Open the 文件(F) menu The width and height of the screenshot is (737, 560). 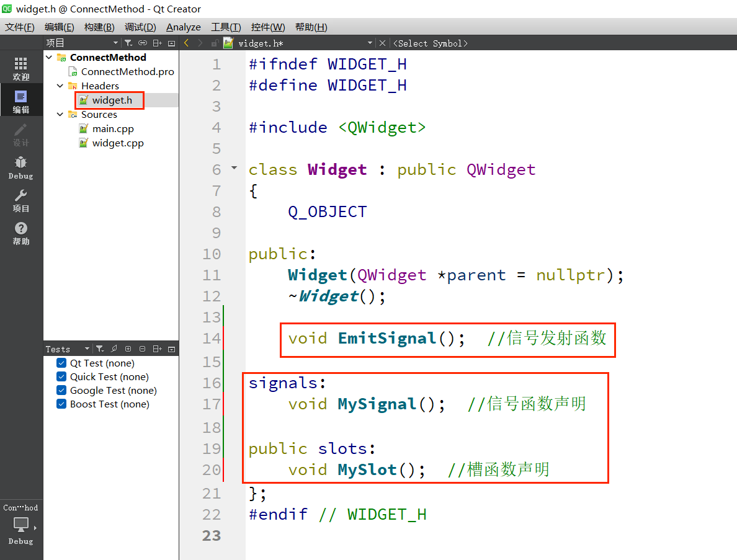20,27
